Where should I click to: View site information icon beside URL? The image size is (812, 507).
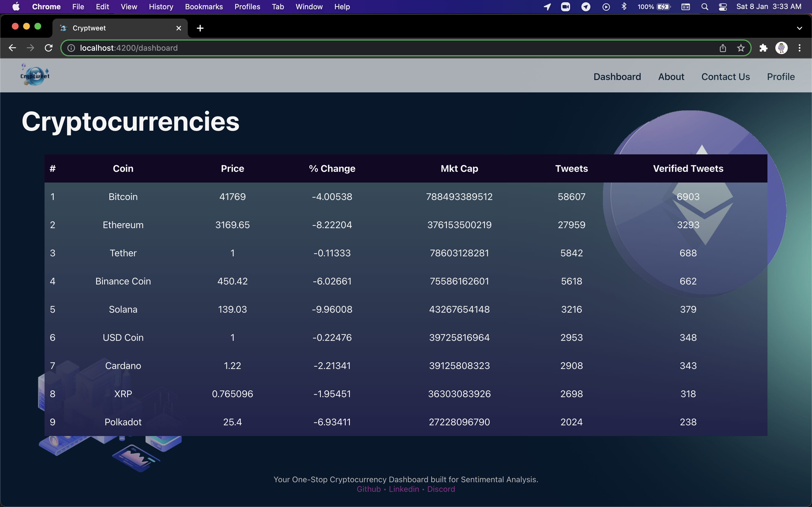point(71,48)
